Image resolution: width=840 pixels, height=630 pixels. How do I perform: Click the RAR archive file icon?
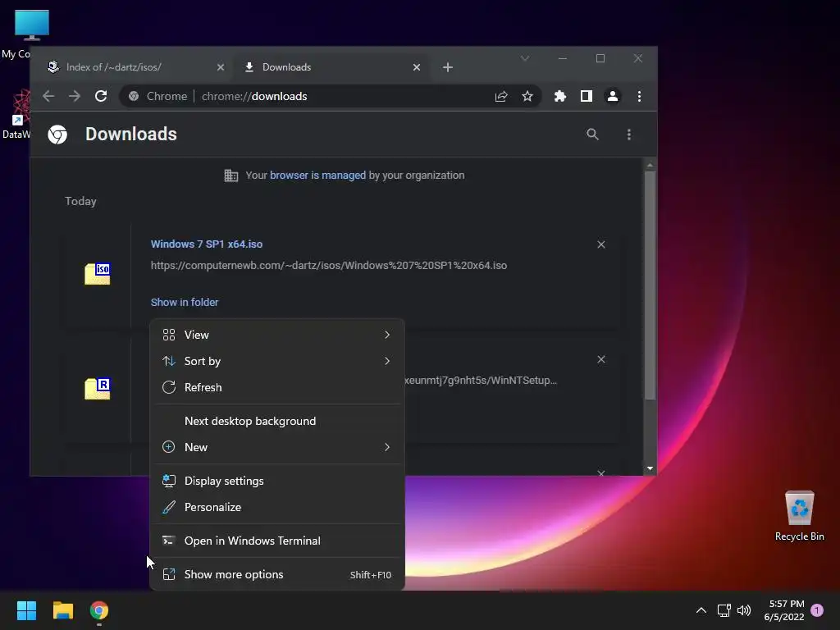tap(98, 388)
